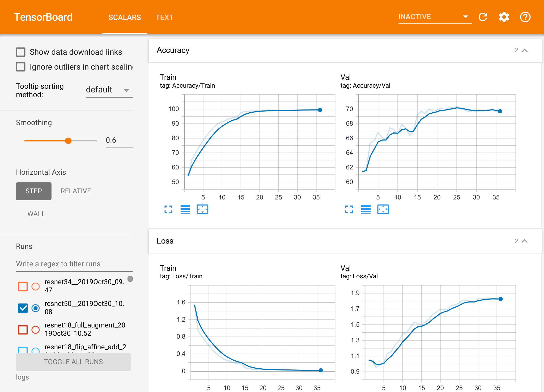
Task: Click the TOGGLE ALL RUNS button
Action: [73, 362]
